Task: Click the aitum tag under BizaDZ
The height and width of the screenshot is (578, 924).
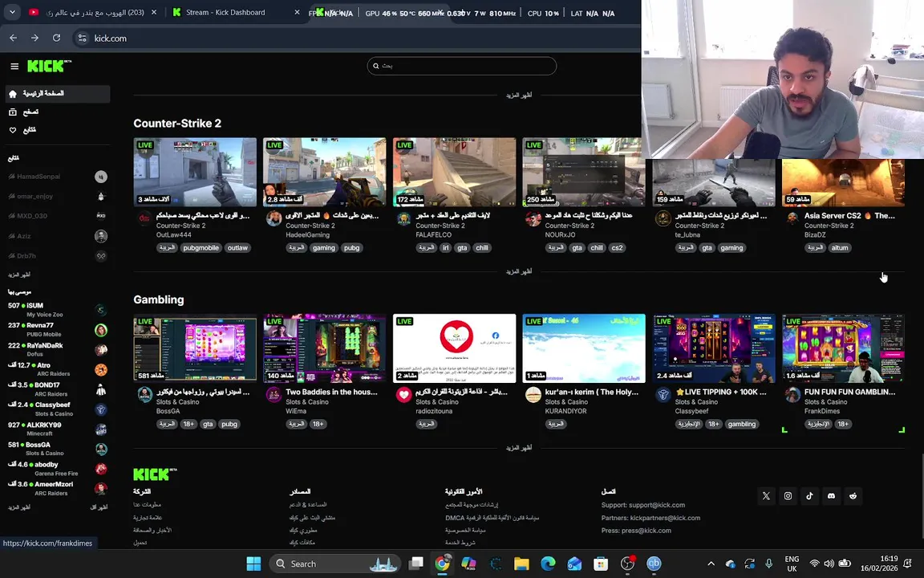Action: coord(840,248)
